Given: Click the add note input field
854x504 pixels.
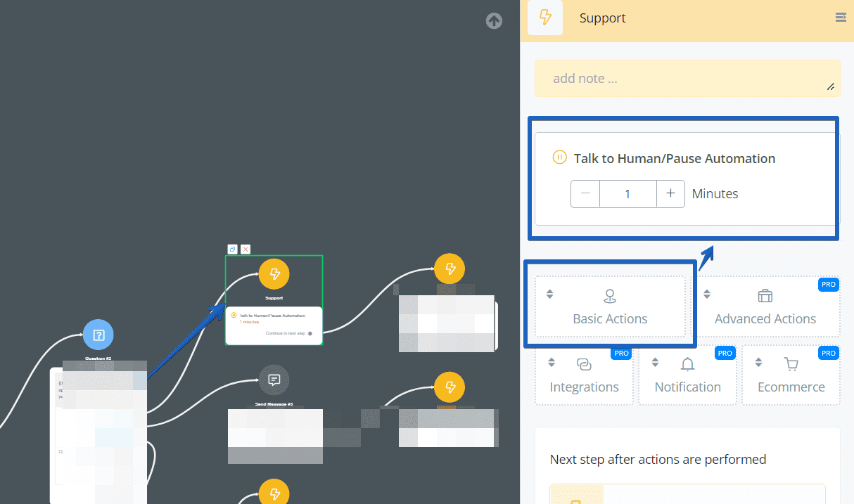Looking at the screenshot, I should [687, 78].
